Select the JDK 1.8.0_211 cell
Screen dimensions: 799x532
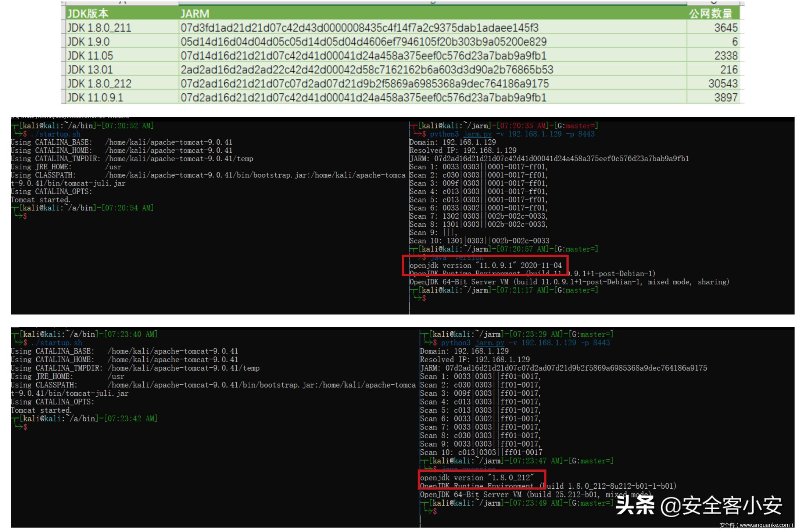click(99, 28)
